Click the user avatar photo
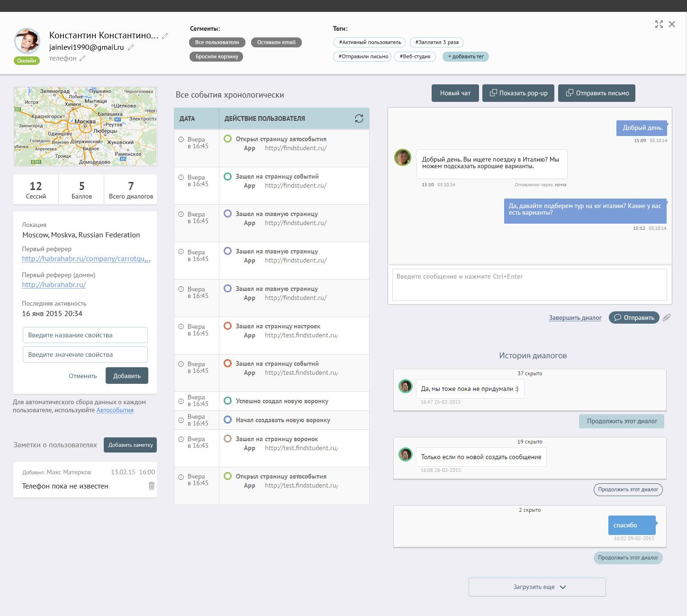Screen dimensions: 687x616 27,41
